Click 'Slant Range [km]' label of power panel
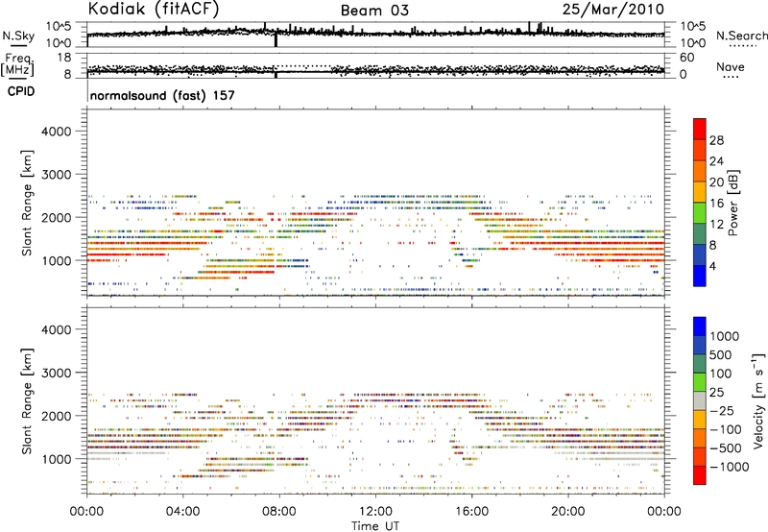Screen dimensions: 768x532 point(27,203)
